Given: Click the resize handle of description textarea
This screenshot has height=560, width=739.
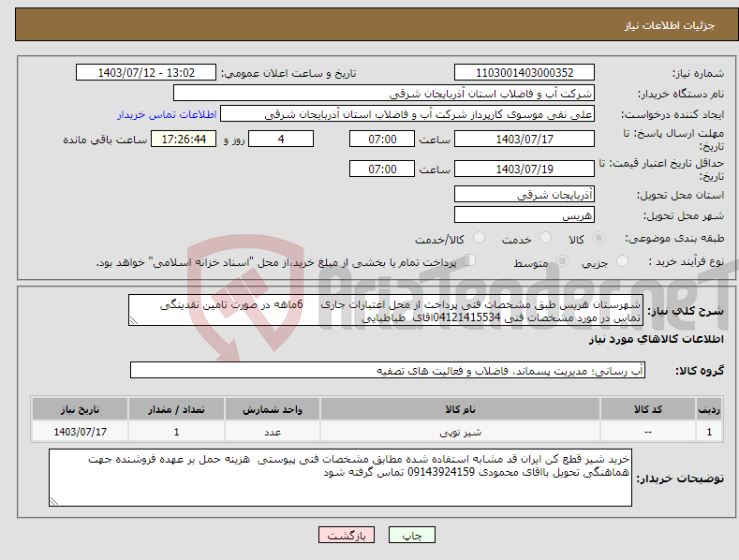Looking at the screenshot, I should (134, 320).
